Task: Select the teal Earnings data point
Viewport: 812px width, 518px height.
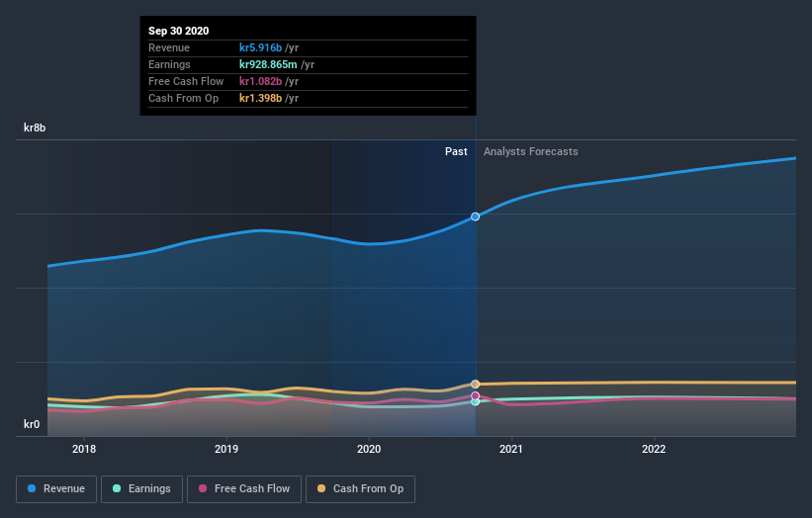Action: [x=475, y=402]
